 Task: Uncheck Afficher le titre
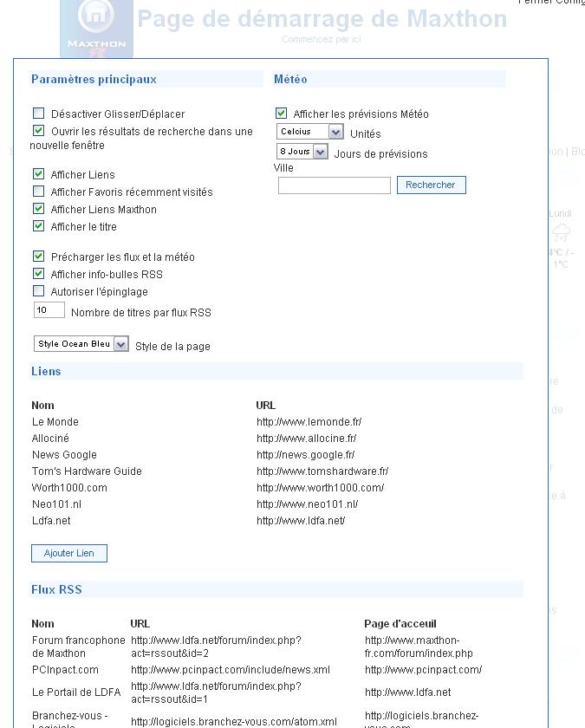point(38,226)
